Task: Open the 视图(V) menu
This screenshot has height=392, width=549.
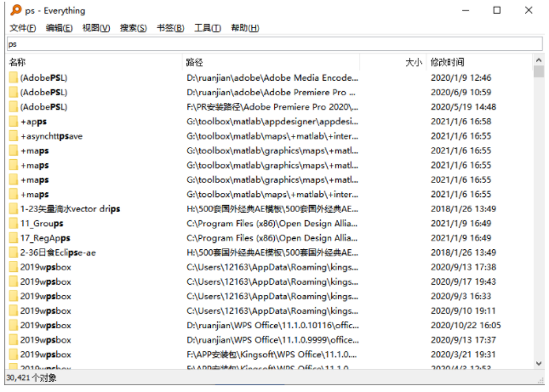Action: click(96, 28)
